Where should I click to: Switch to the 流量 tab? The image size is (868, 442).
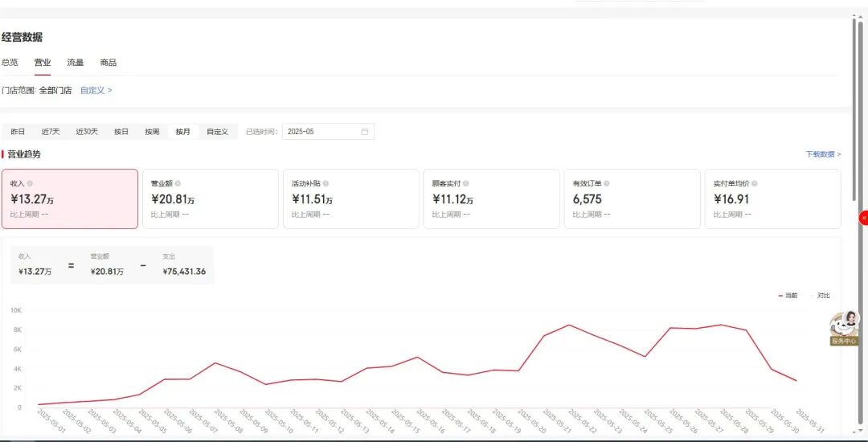76,63
